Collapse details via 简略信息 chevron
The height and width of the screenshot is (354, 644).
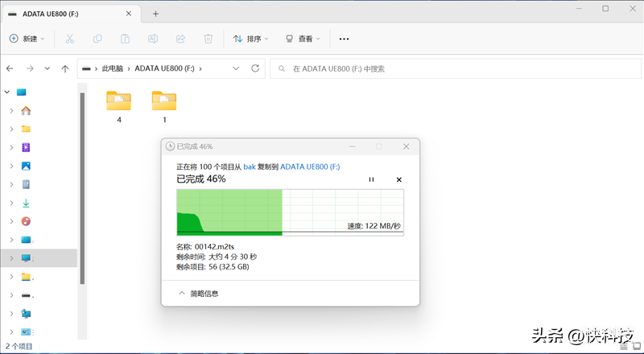coord(182,293)
